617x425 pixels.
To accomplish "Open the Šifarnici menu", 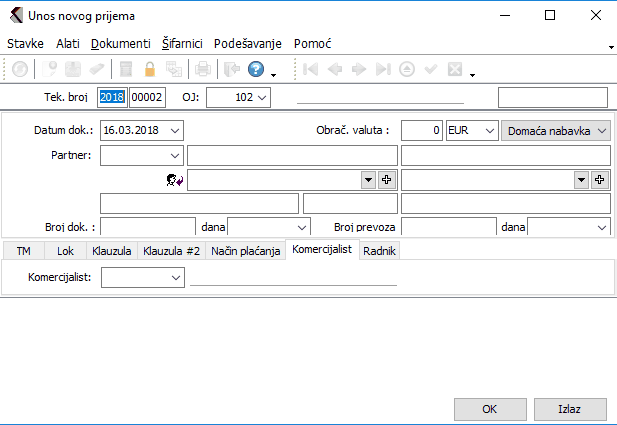I will [x=182, y=44].
